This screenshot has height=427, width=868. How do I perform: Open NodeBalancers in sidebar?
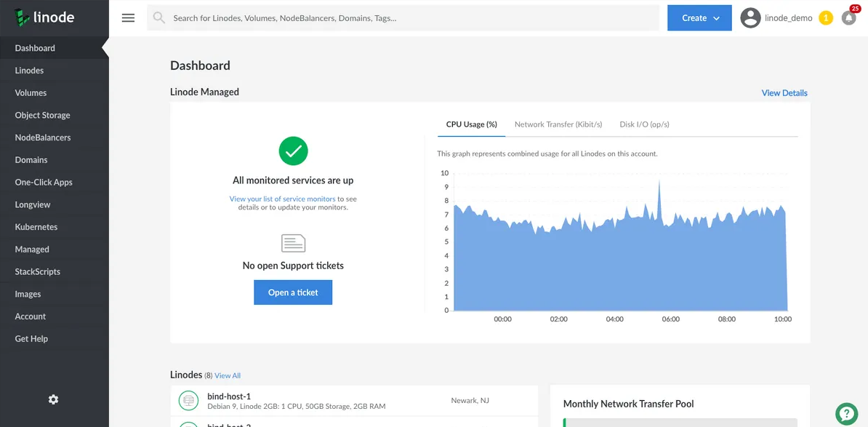pos(55,137)
